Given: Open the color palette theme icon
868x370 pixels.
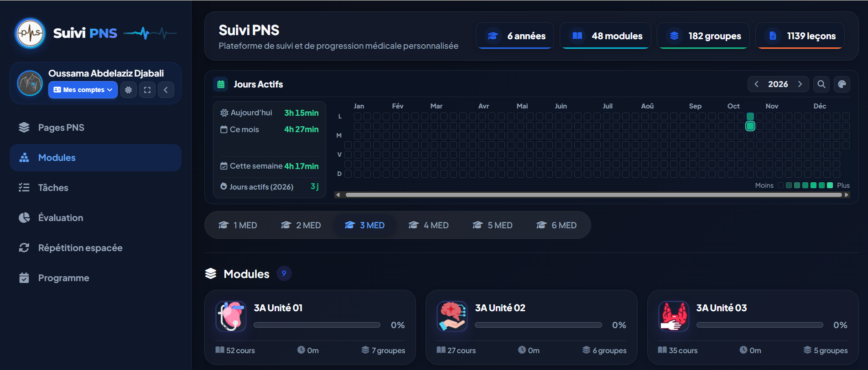Looking at the screenshot, I should click(842, 84).
